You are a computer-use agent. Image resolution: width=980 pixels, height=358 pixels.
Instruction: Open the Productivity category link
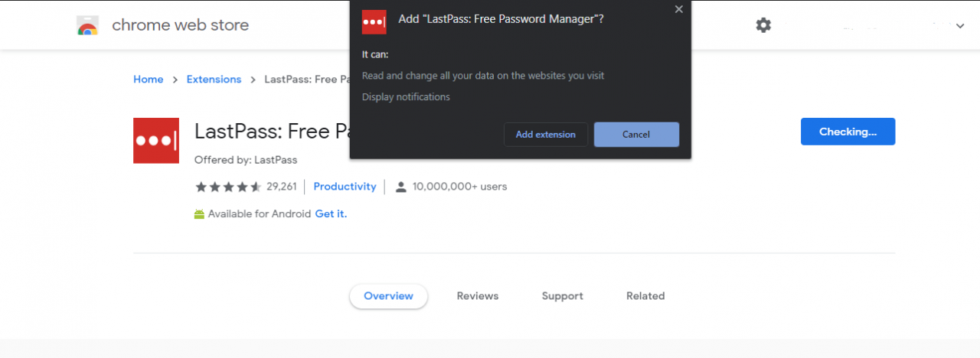point(345,187)
